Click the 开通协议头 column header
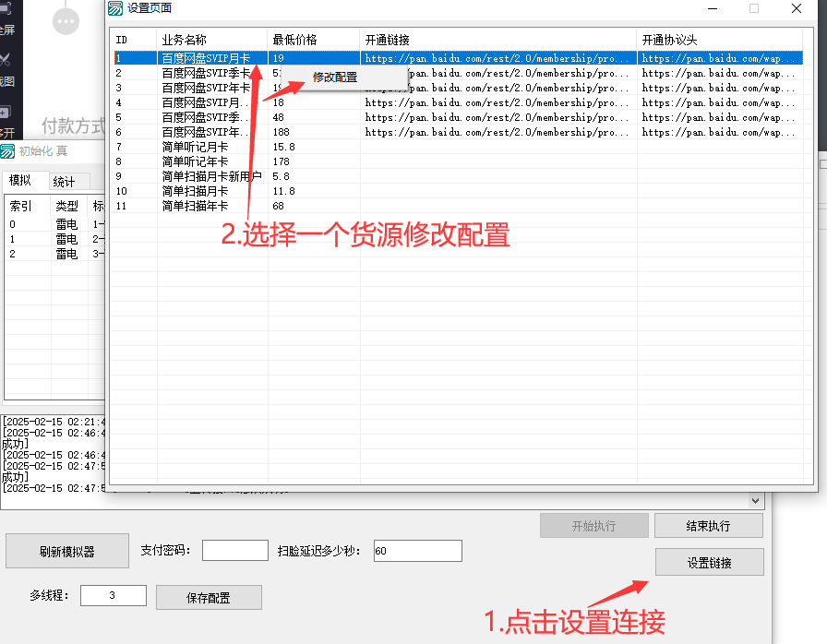This screenshot has width=827, height=644. coord(720,40)
